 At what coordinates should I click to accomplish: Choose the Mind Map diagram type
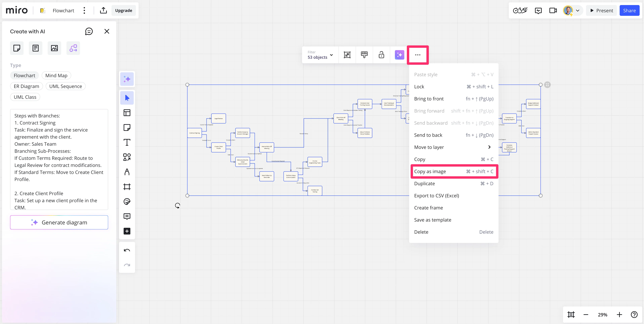(56, 76)
